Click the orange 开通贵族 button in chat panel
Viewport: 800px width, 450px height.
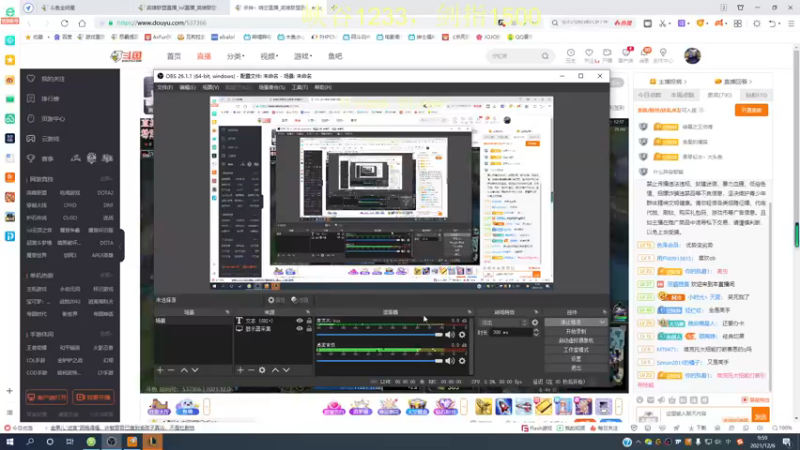[x=751, y=110]
